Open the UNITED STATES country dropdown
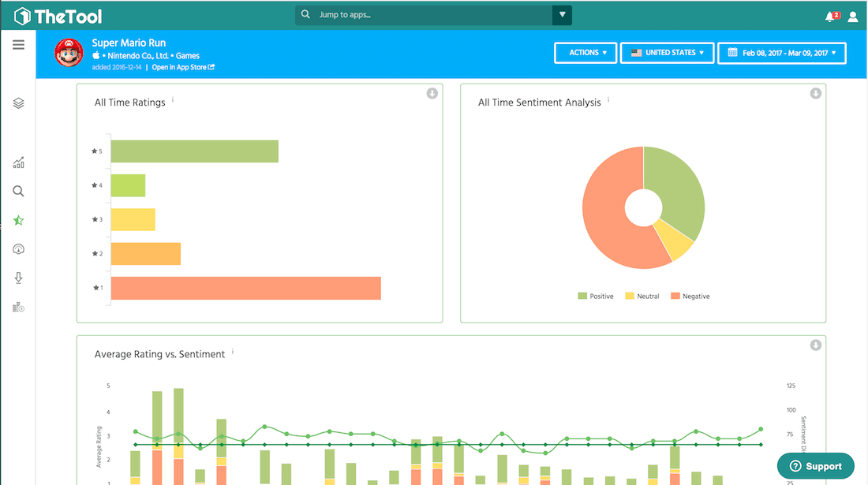 (x=668, y=53)
